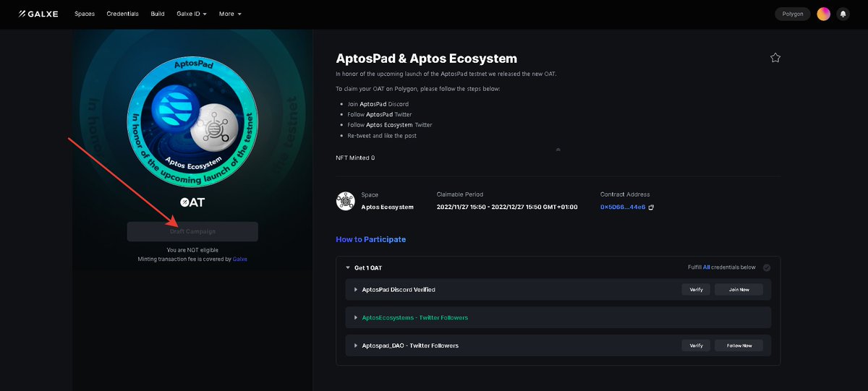Click the Aptos Ecosystem space avatar
The image size is (868, 391).
(346, 201)
